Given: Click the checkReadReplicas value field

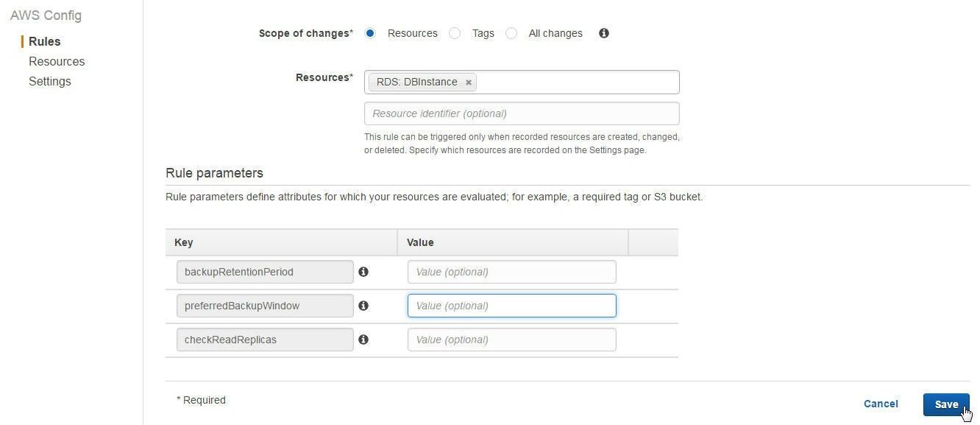Looking at the screenshot, I should coord(511,340).
